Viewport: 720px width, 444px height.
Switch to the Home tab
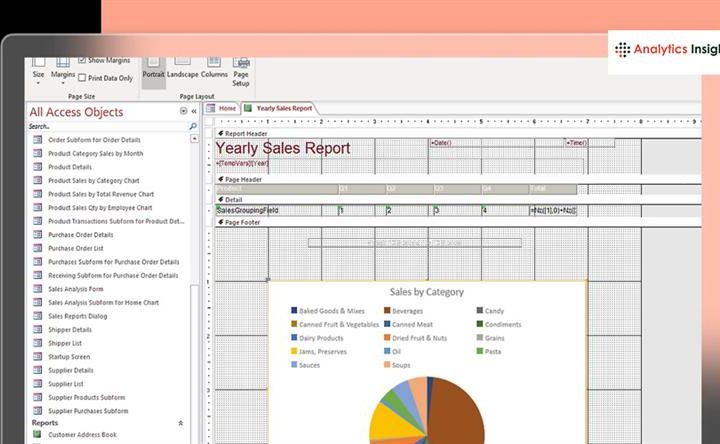point(222,108)
